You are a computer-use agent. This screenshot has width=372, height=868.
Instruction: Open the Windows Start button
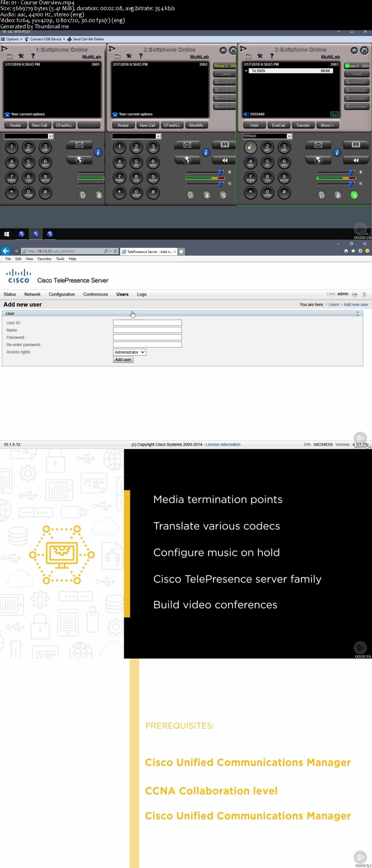7,234
